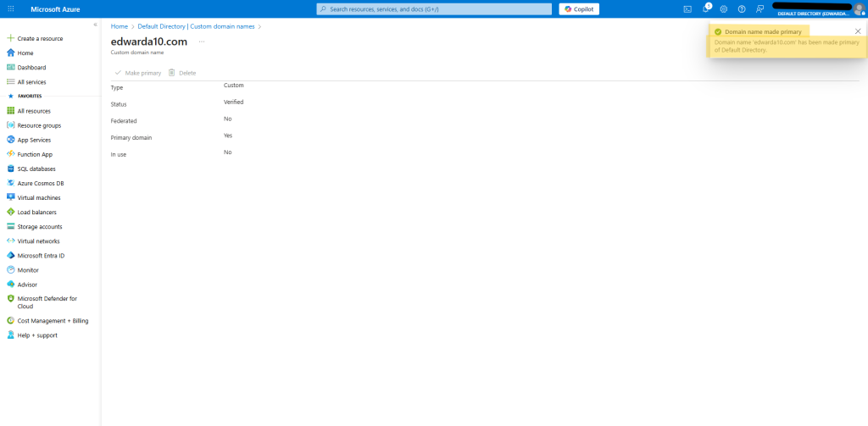The height and width of the screenshot is (426, 868).
Task: Click the Make primary toolbar button
Action: [x=138, y=73]
